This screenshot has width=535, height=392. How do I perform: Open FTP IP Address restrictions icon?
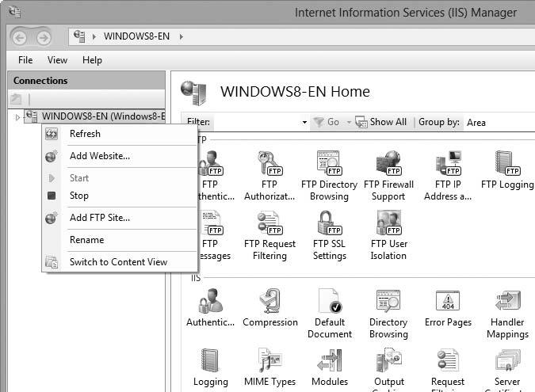448,176
